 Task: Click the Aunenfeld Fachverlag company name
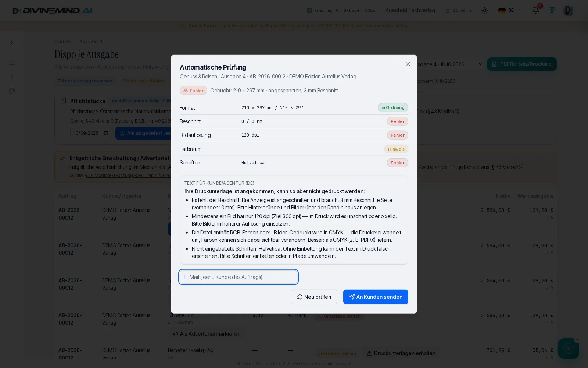click(x=410, y=10)
